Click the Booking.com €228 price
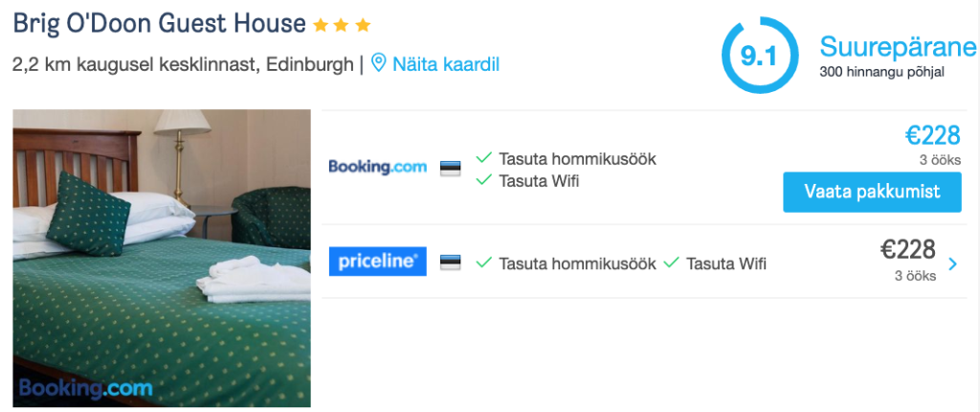Viewport: 980px width, 412px height. [x=932, y=136]
